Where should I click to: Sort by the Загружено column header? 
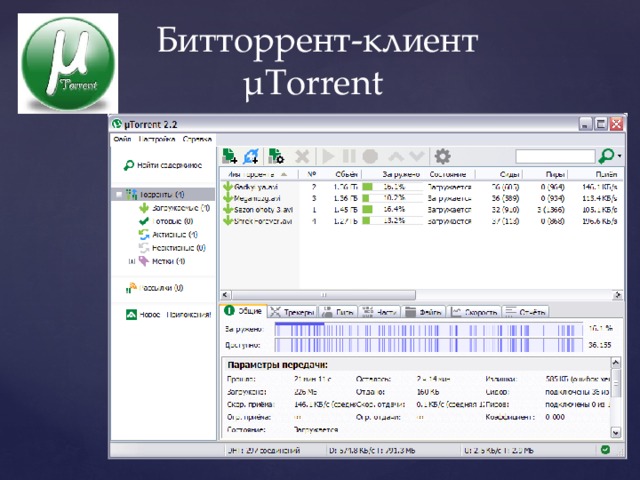click(x=394, y=174)
